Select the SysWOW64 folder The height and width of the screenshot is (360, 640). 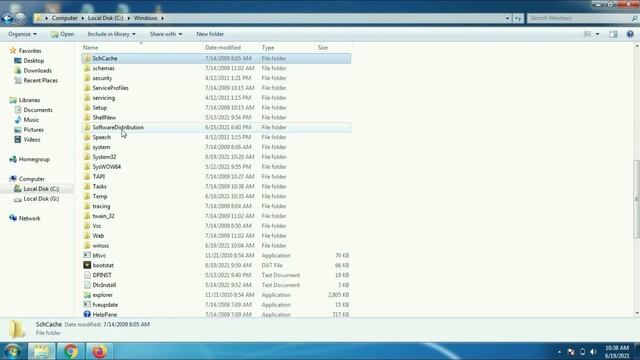tap(107, 167)
